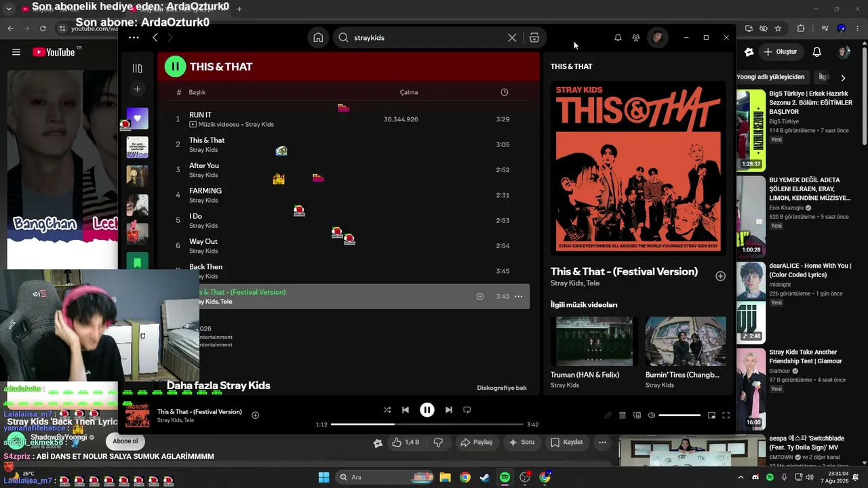Go to Spotify Home via house icon
Screen dimensions: 868x488
pos(318,38)
